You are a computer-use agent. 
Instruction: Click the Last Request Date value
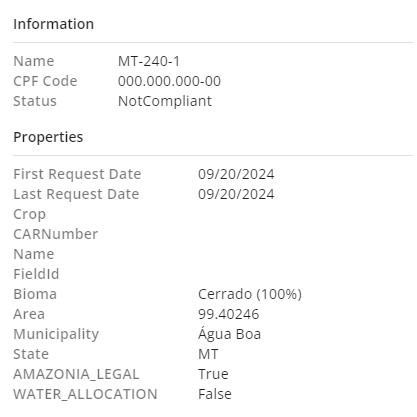tap(236, 194)
